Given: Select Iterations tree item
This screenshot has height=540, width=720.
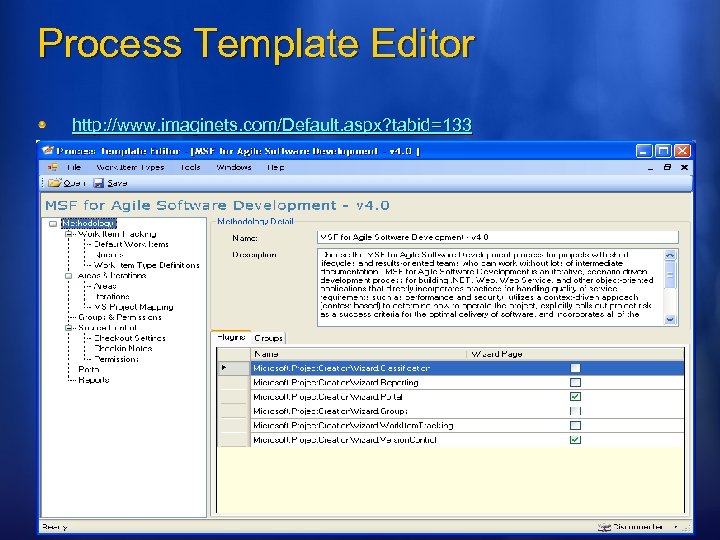Looking at the screenshot, I should click(x=112, y=297).
